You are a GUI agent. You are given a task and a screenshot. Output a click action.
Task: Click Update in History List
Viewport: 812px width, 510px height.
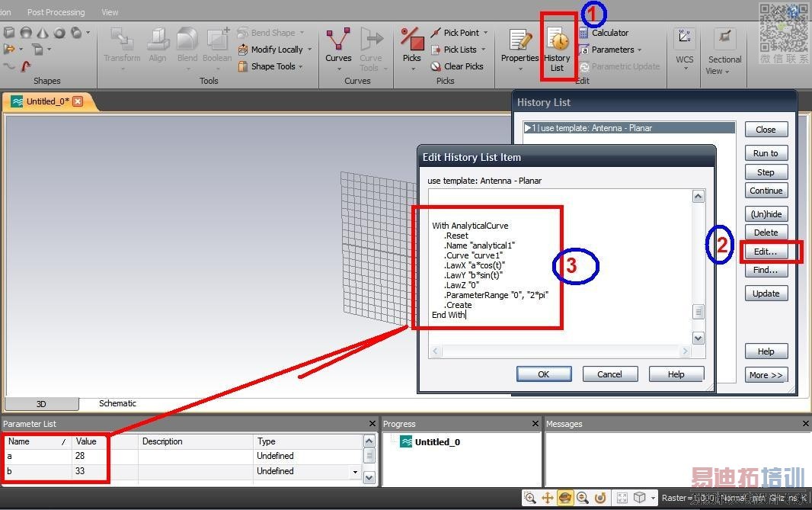[766, 293]
